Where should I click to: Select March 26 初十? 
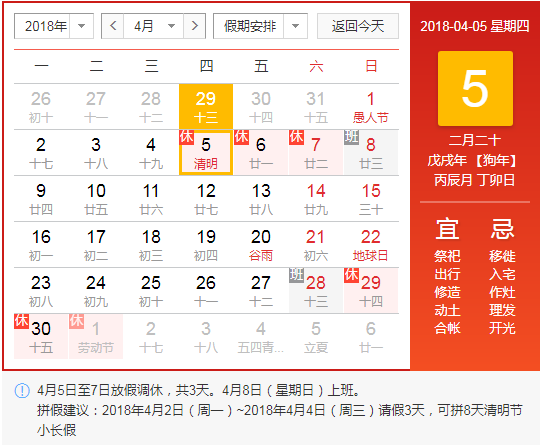pos(41,107)
